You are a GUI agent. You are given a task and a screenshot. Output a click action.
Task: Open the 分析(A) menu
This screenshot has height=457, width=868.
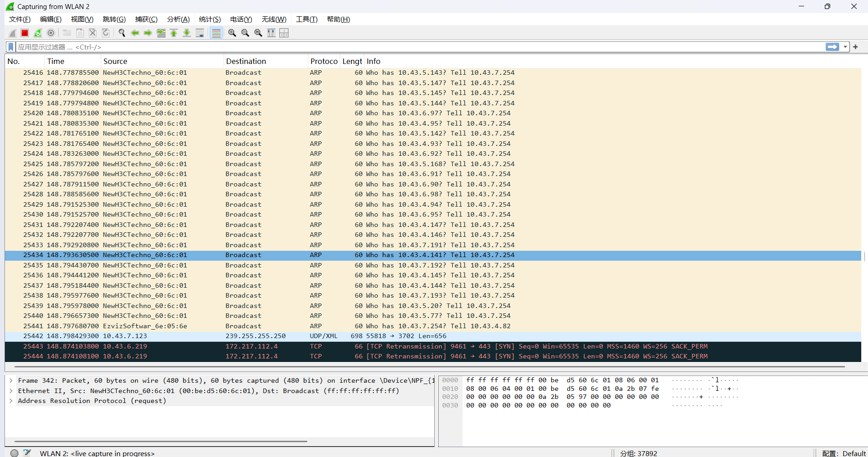178,19
